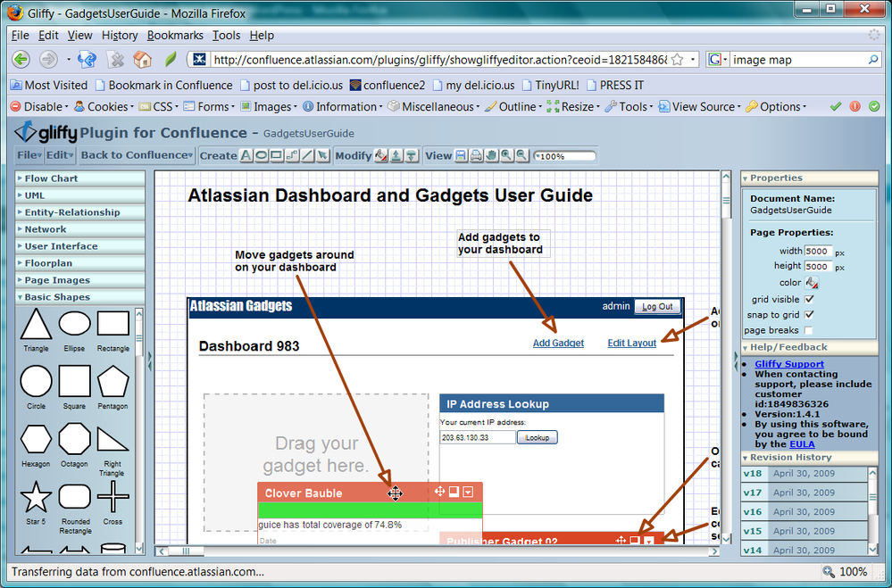Screen dimensions: 892x588
Task: Collapse the Properties panel header
Action: point(810,178)
